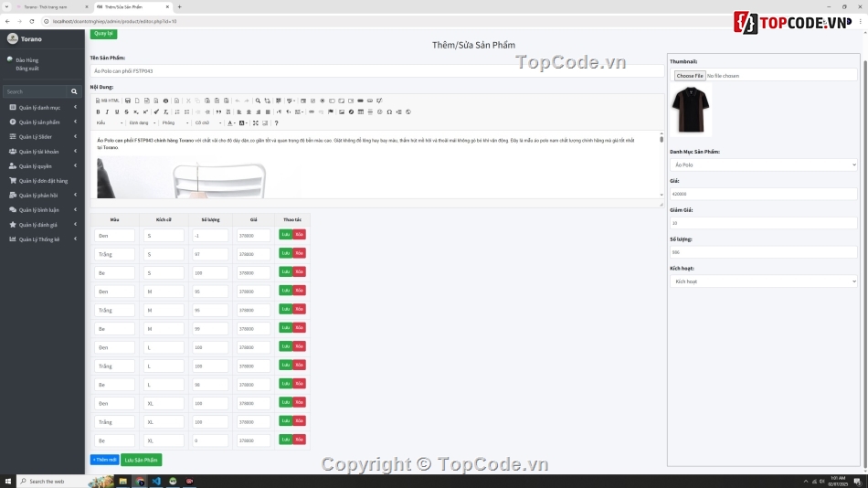868x488 pixels.
Task: Insert a hyperlink via link icon
Action: tap(312, 111)
